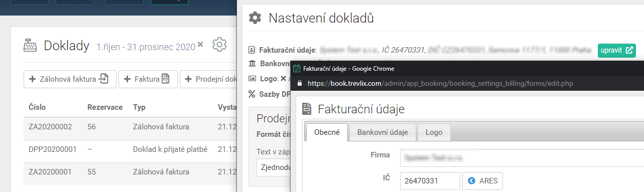Click the date range 1.říjen - 31.prosinec 2020

point(146,47)
